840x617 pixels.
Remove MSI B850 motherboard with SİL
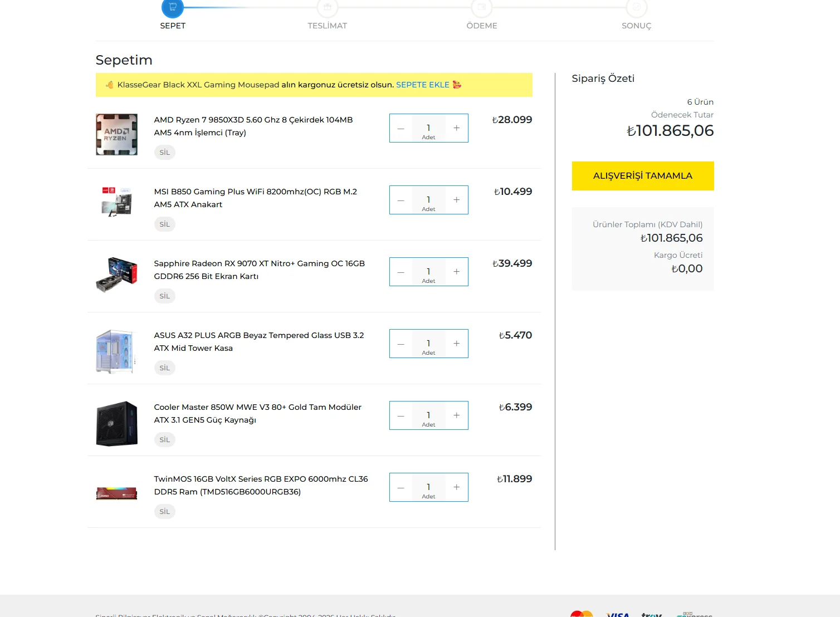coord(165,224)
